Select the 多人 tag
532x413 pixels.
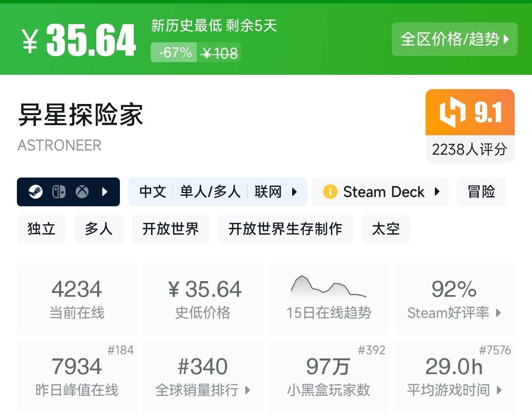(99, 229)
